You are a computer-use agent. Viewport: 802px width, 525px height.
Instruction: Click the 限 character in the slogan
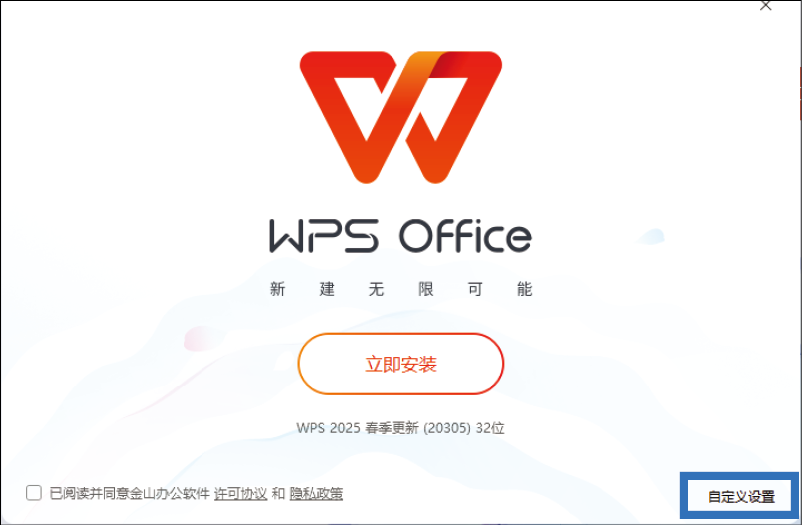426,289
